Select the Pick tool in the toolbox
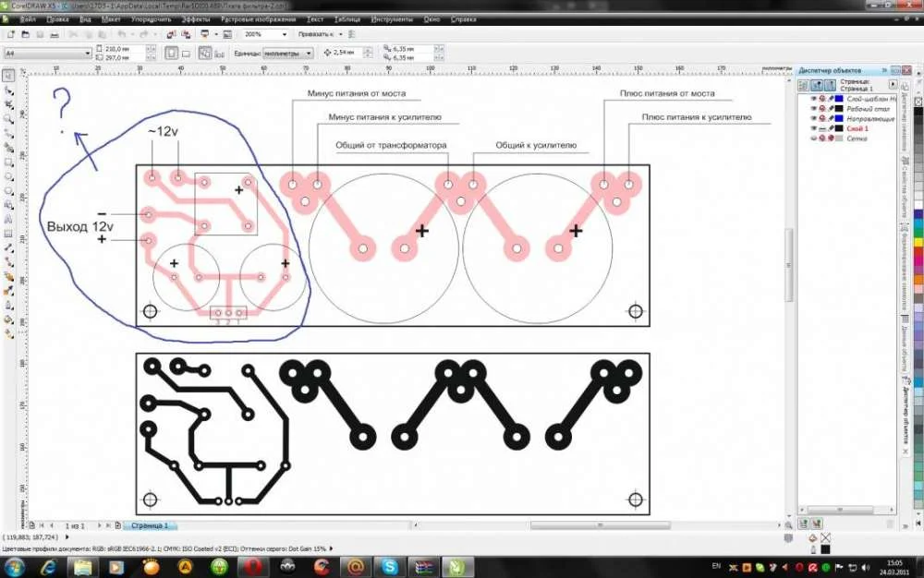 8,76
